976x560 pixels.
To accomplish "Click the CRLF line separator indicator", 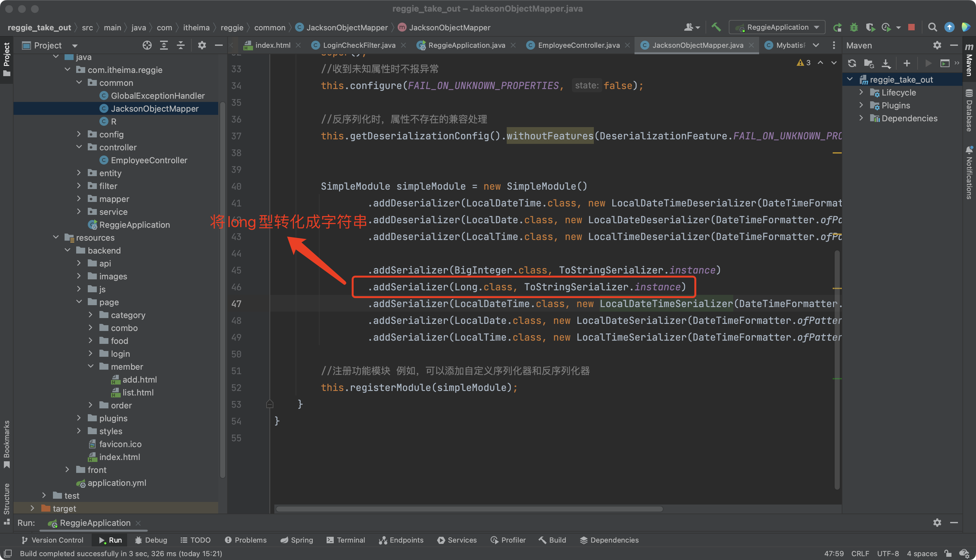I will tap(860, 554).
